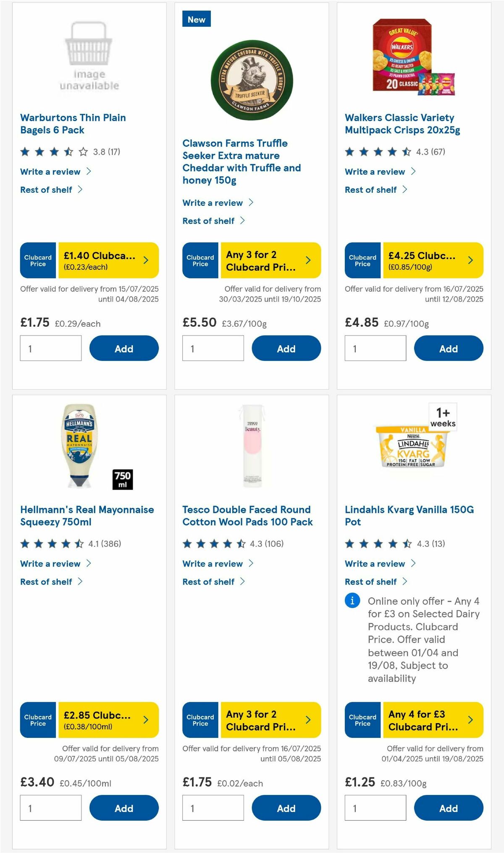Write a review for Clawson Farms cheddar

click(212, 202)
